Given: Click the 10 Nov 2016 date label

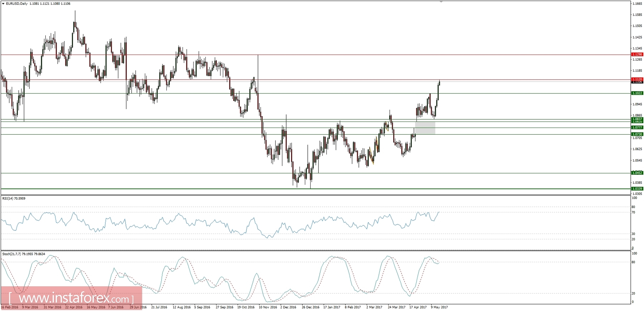Looking at the screenshot, I should 268,307.
